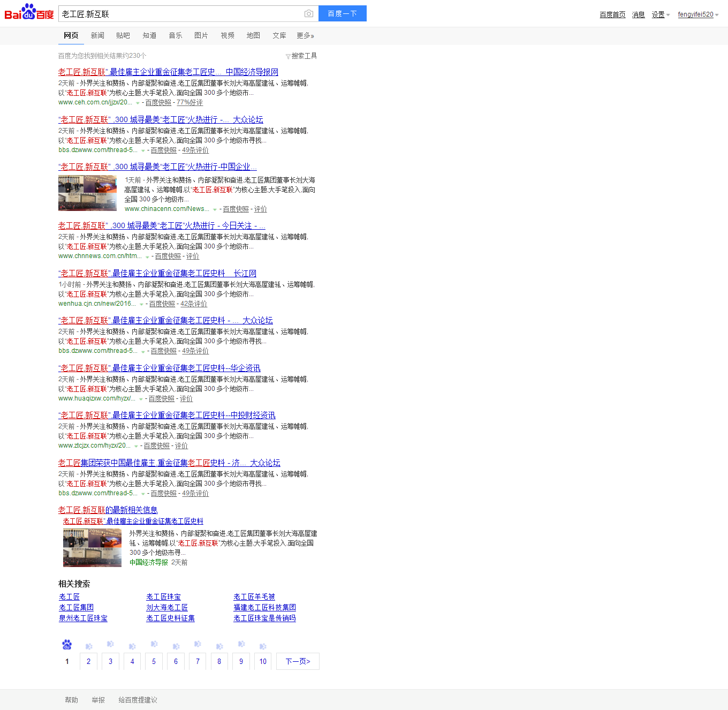728x710 pixels.
Task: Expand the dropdown arrow beside www.chinacenn.com
Action: point(215,209)
